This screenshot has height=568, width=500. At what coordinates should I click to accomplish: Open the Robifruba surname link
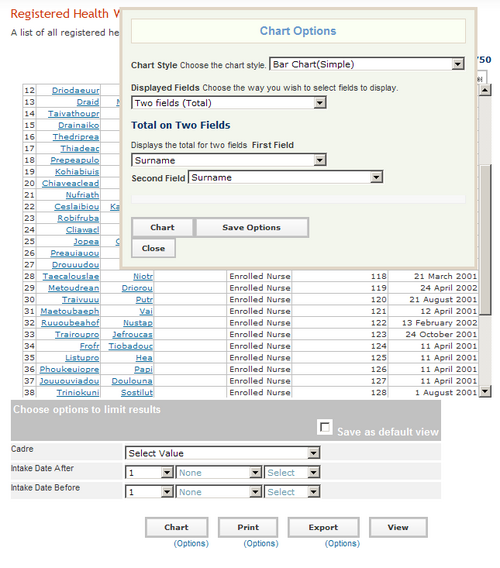pyautogui.click(x=78, y=218)
